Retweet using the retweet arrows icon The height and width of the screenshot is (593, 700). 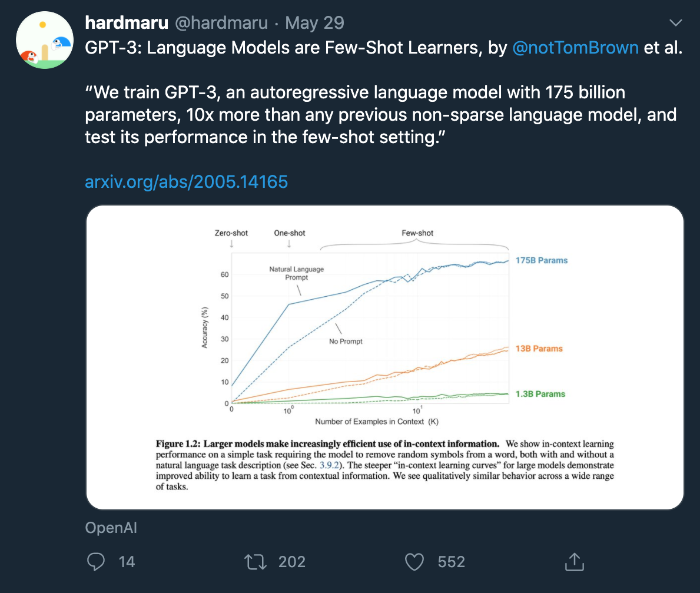pyautogui.click(x=256, y=562)
